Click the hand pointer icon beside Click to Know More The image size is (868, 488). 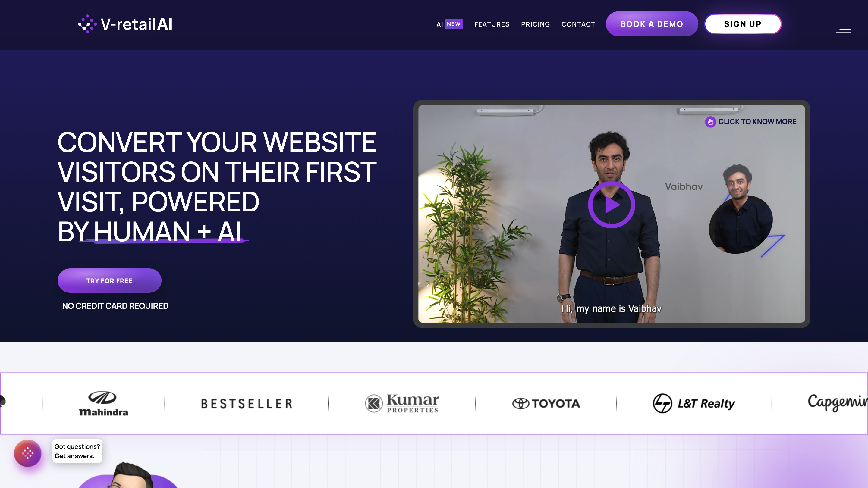click(710, 122)
